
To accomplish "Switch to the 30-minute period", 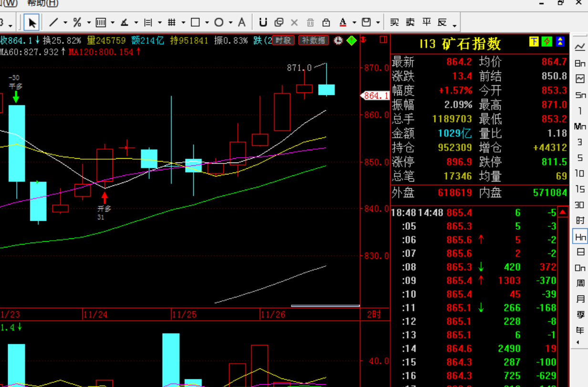I will coord(580,205).
